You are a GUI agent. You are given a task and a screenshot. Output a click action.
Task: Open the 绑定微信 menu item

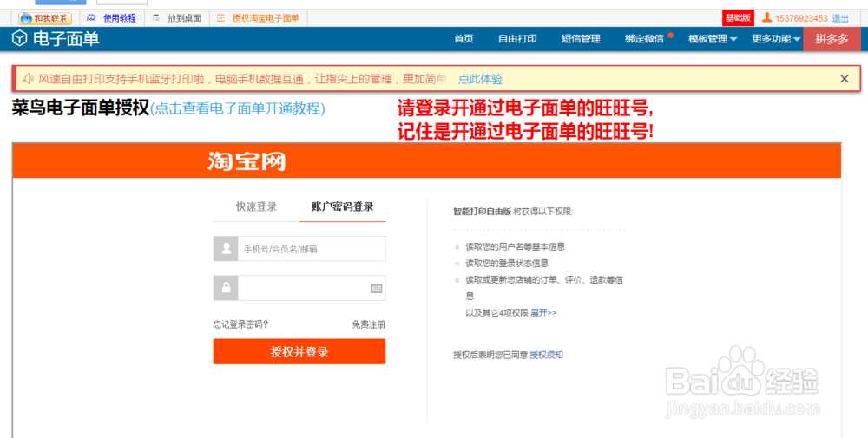(x=644, y=39)
